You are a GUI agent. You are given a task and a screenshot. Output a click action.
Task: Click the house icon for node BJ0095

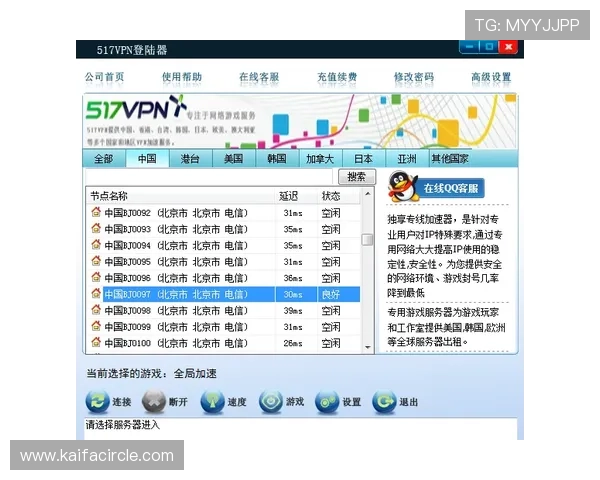(96, 261)
